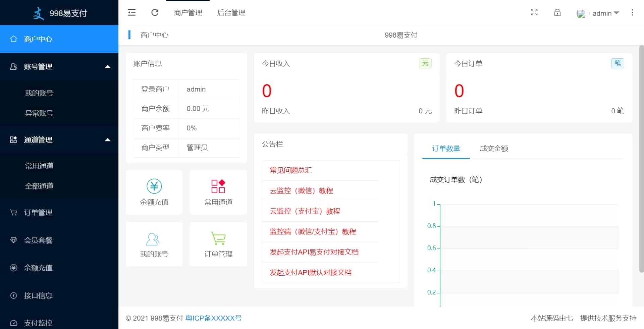This screenshot has height=329, width=644.
Task: Open 异常账号 in the sidebar
Action: (39, 113)
